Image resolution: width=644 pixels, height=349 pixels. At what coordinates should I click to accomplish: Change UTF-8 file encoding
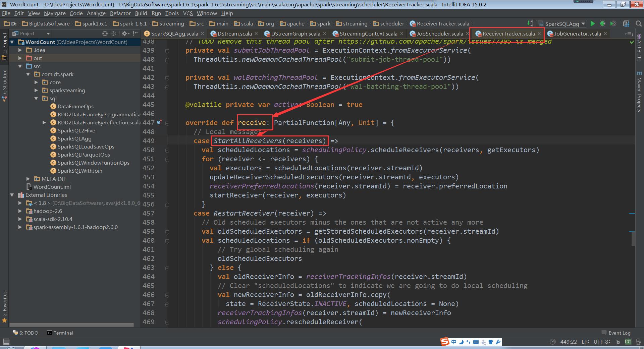coord(602,342)
